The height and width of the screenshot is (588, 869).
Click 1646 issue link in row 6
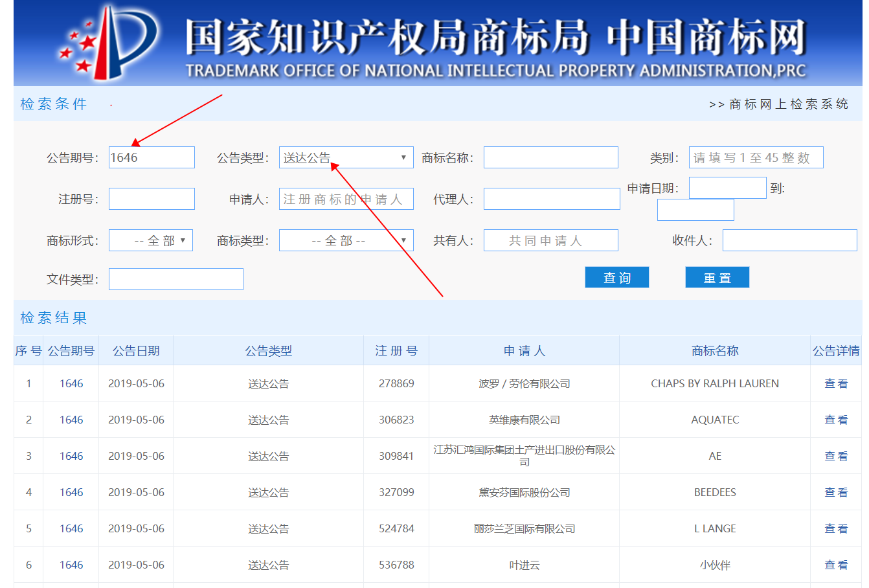71,565
